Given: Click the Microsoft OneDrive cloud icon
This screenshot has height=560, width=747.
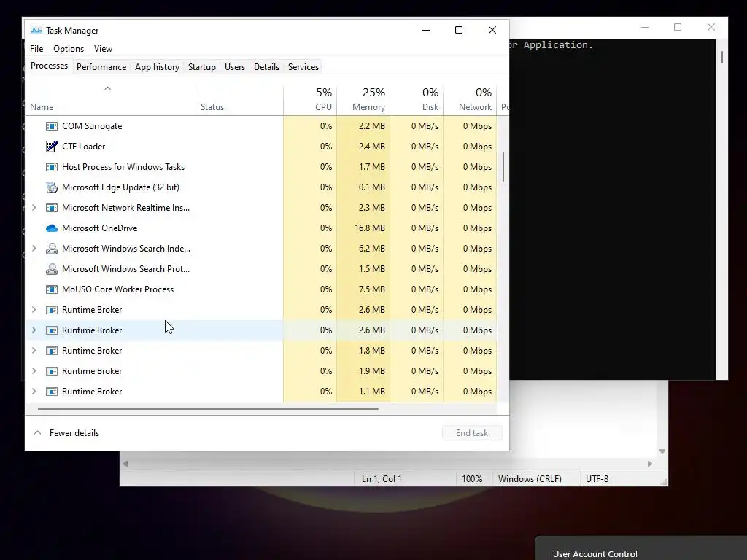Looking at the screenshot, I should coord(52,228).
